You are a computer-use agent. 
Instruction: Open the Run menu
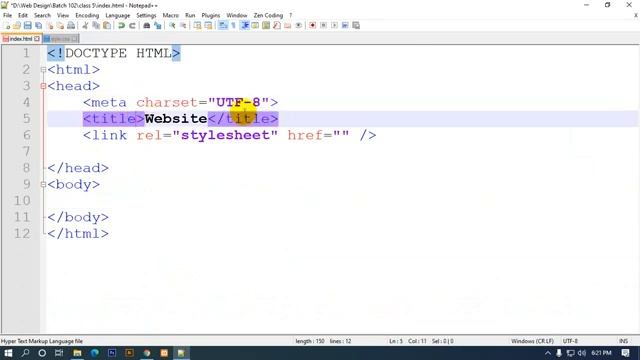tap(190, 15)
